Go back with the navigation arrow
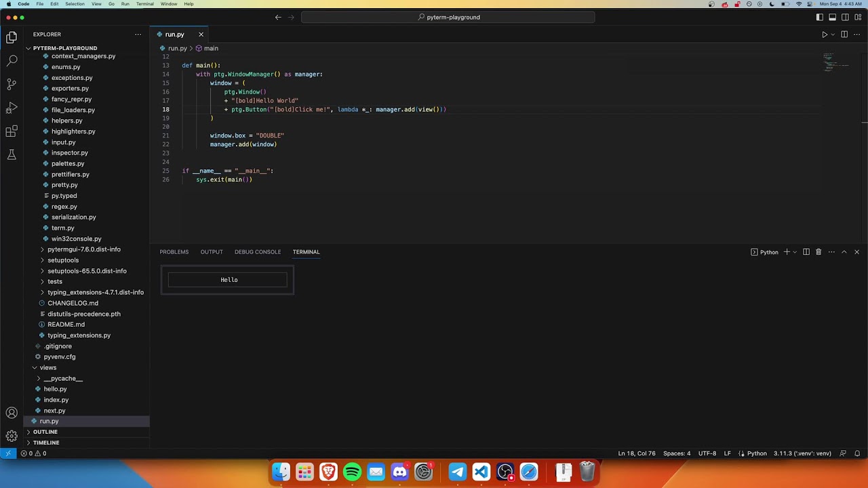The height and width of the screenshot is (488, 868). point(278,17)
